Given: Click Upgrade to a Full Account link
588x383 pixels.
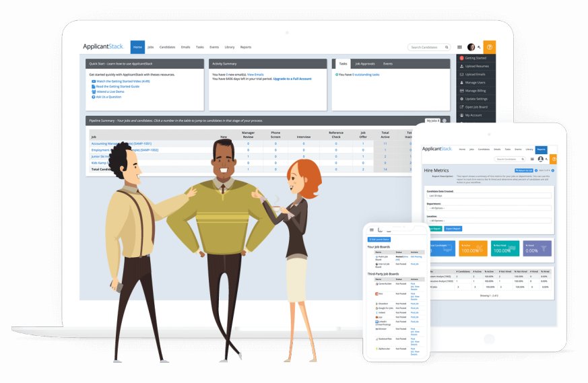Looking at the screenshot, I should pos(292,79).
